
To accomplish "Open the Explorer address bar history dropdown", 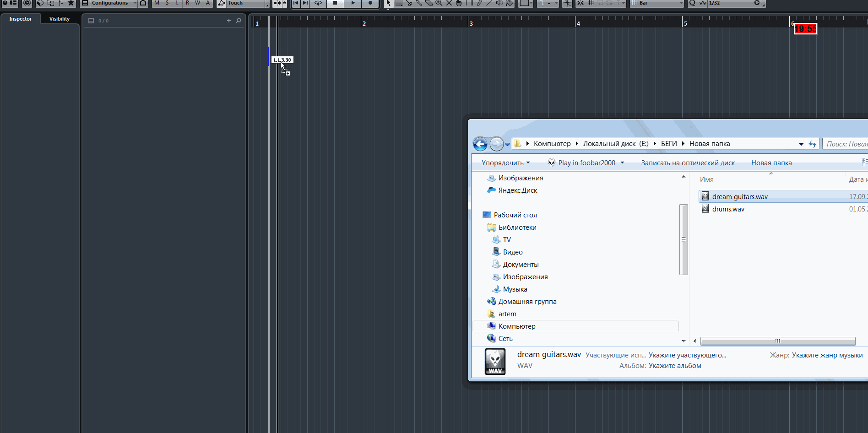I will 801,144.
